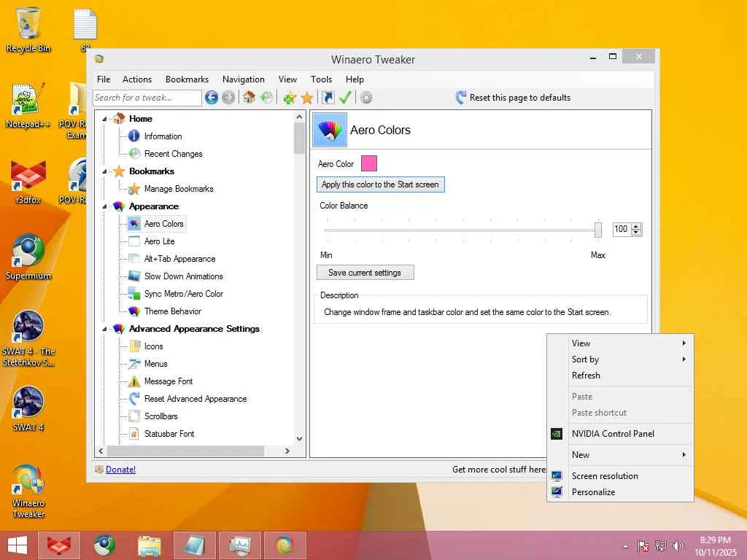Select Theme Behavior tree item

pos(172,311)
